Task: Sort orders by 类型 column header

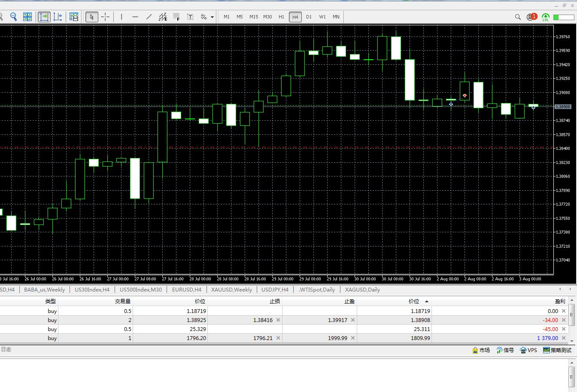Action: (x=29, y=301)
